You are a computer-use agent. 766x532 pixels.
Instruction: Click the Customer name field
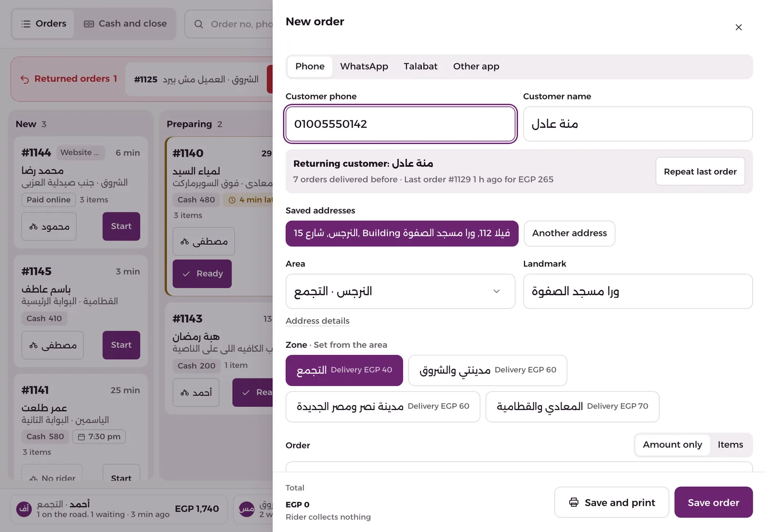tap(638, 124)
